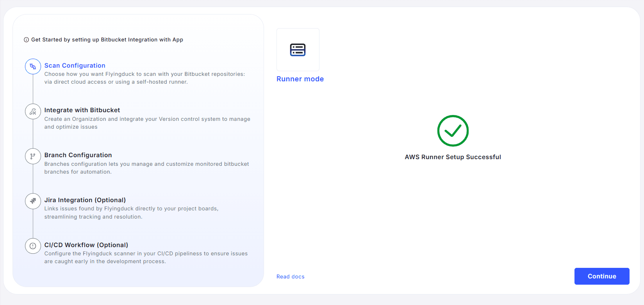Select the Branch Configuration branch icon
644x305 pixels.
pos(33,156)
